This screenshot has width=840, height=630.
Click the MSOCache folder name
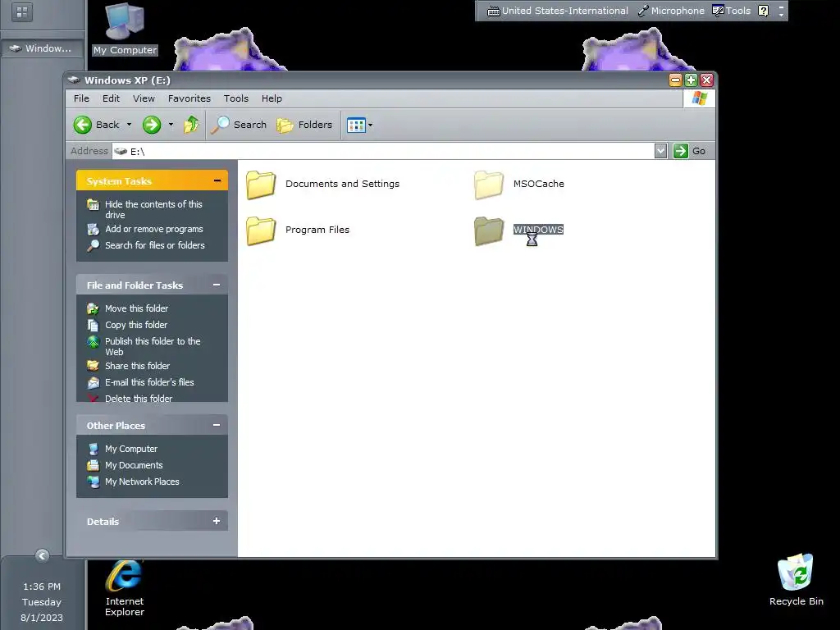538,184
